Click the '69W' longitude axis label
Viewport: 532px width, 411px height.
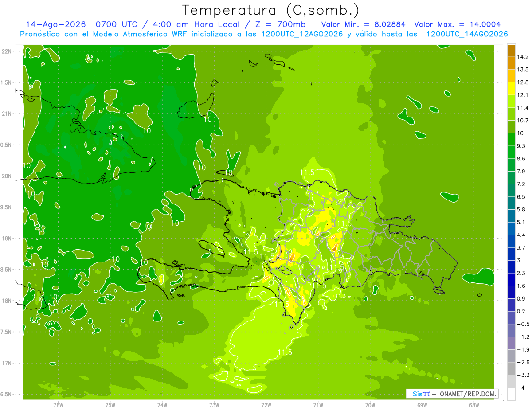click(x=422, y=405)
